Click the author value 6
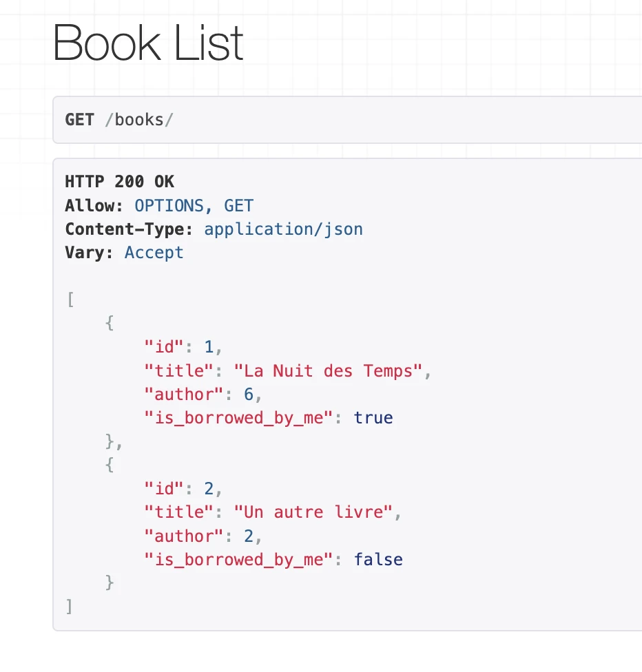Viewport: 642px width, 672px height. [249, 395]
